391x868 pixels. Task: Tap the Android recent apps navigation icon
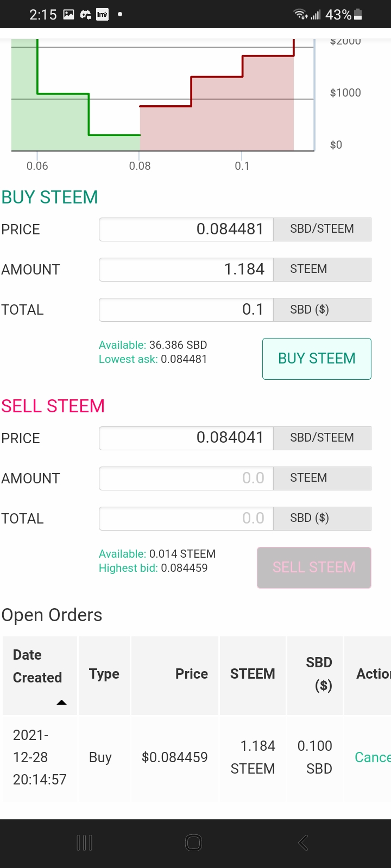point(84,843)
